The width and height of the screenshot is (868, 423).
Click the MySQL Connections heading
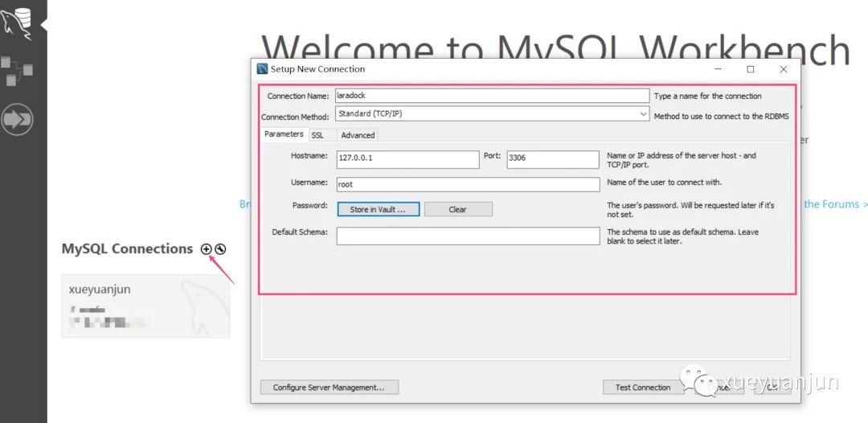(127, 249)
